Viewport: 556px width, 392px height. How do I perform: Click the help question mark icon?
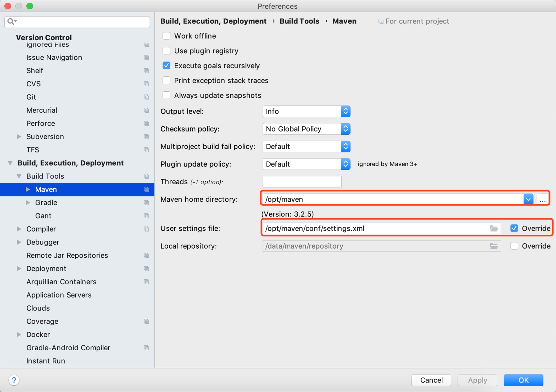[14, 380]
